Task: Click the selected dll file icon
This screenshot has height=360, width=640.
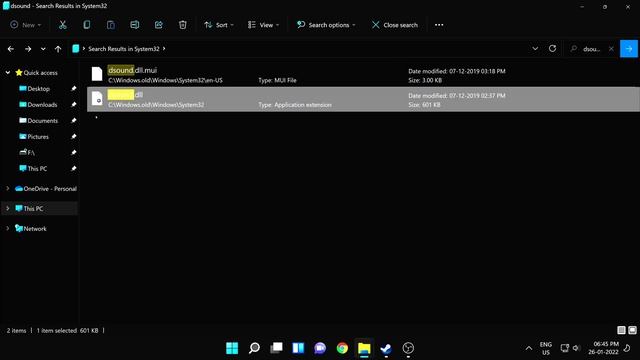Action: [97, 99]
